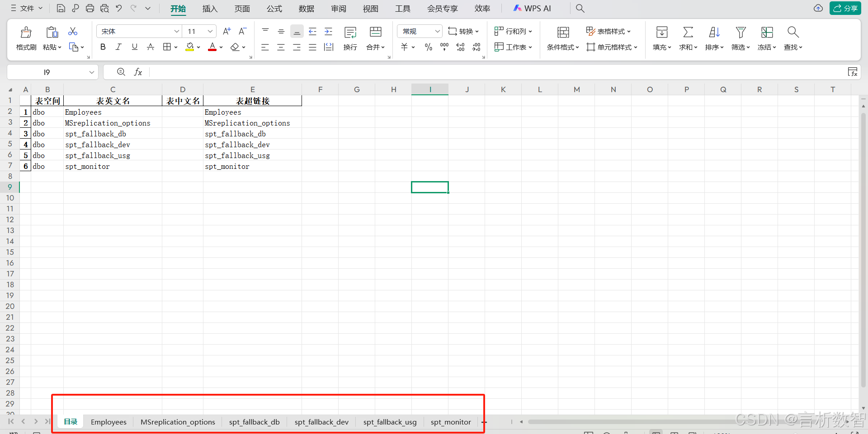
Task: Open the 公式 ribbon tab
Action: pyautogui.click(x=274, y=9)
